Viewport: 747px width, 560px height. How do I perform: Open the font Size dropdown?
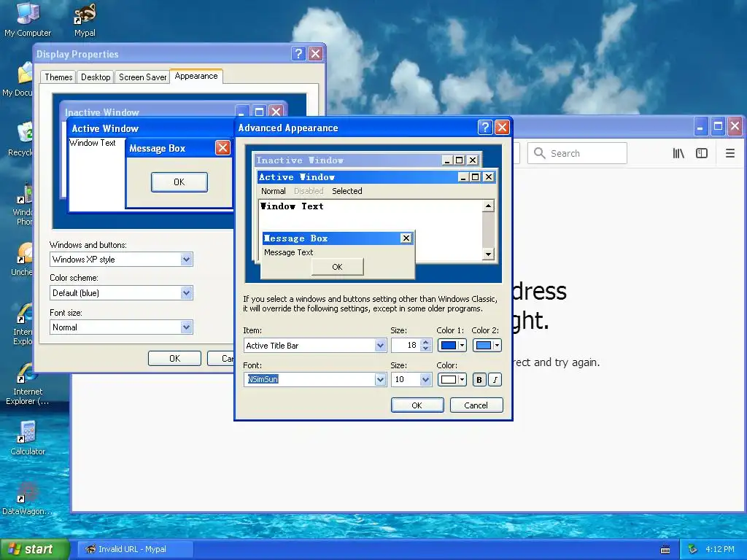425,379
